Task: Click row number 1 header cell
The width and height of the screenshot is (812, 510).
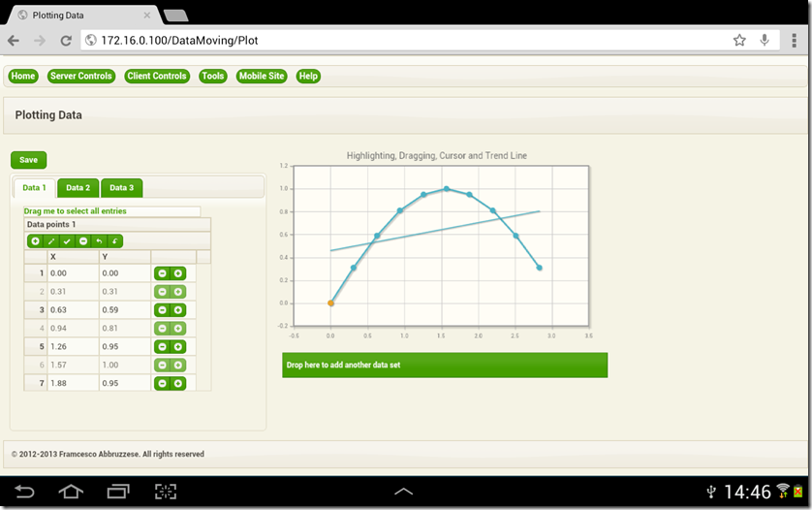Action: point(36,273)
